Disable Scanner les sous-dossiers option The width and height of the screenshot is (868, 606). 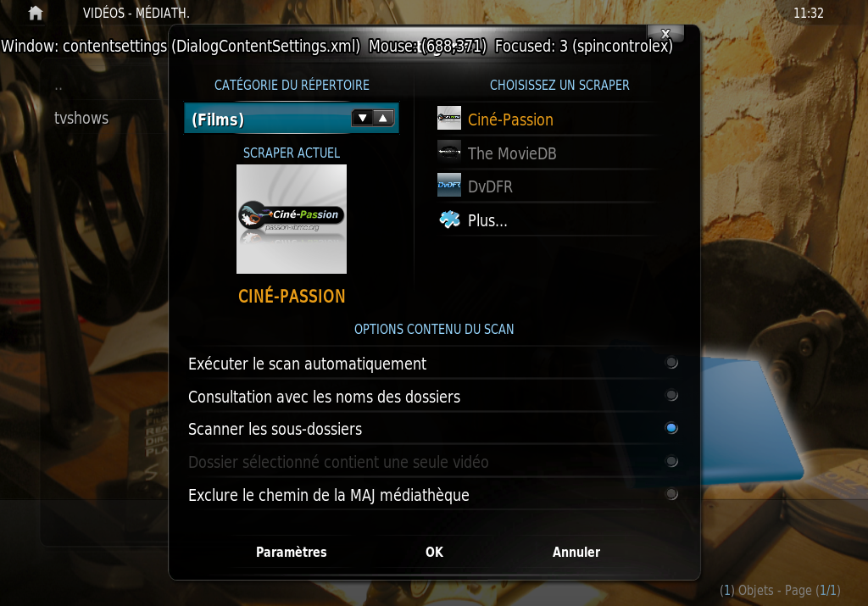click(x=433, y=429)
